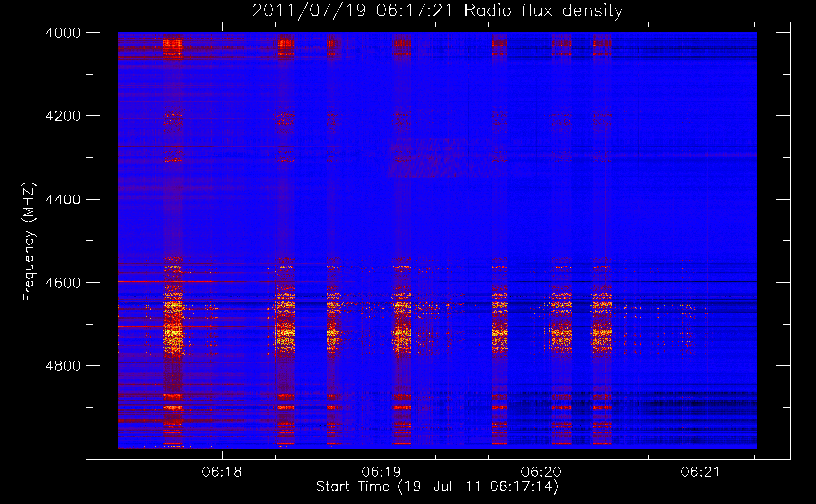Click the 4600 frequency tick label

[x=63, y=283]
